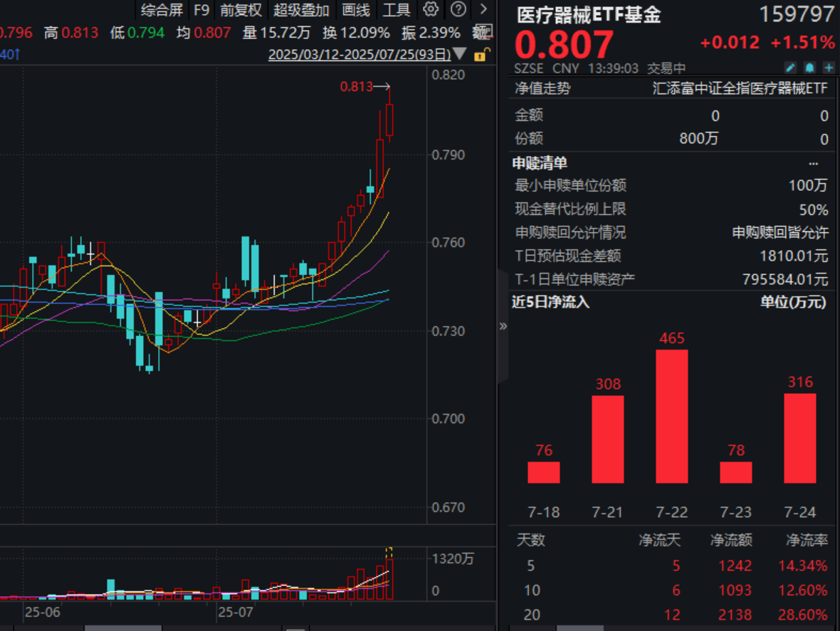Screen dimensions: 840x631
Task: Collapse the right panel with the double-arrow icon
Action: (x=503, y=325)
